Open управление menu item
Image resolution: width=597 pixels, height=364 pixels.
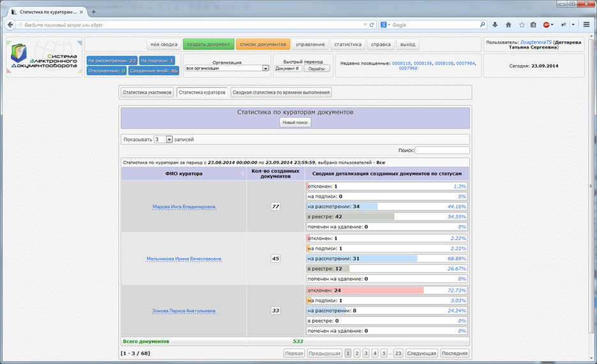[310, 44]
